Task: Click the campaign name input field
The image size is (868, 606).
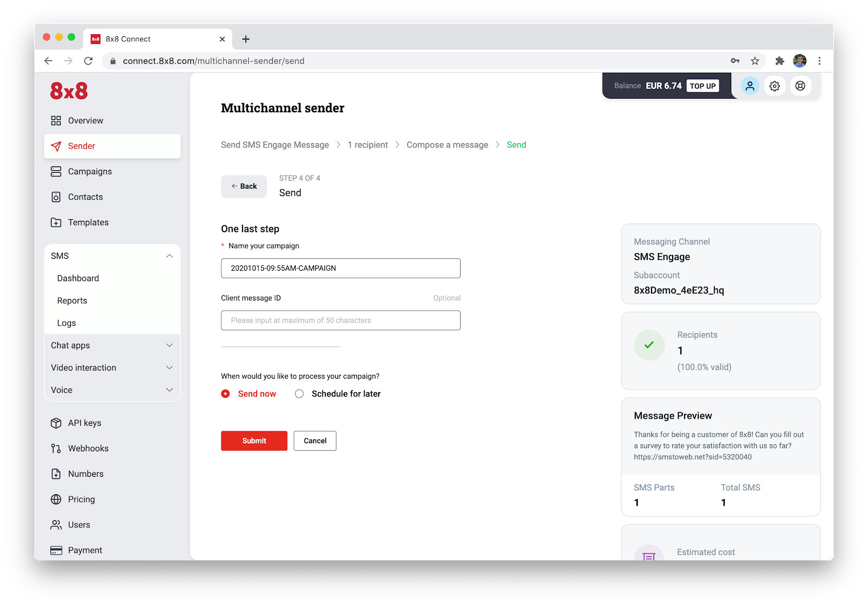Action: tap(341, 269)
